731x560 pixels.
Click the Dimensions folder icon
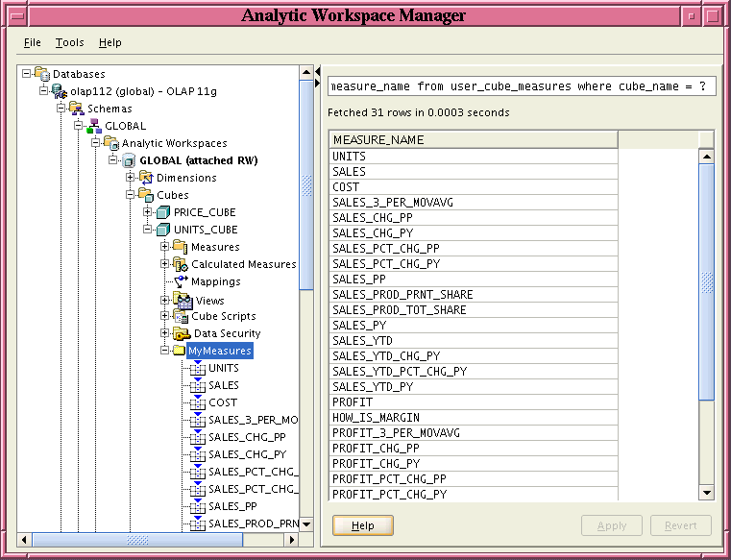point(146,178)
